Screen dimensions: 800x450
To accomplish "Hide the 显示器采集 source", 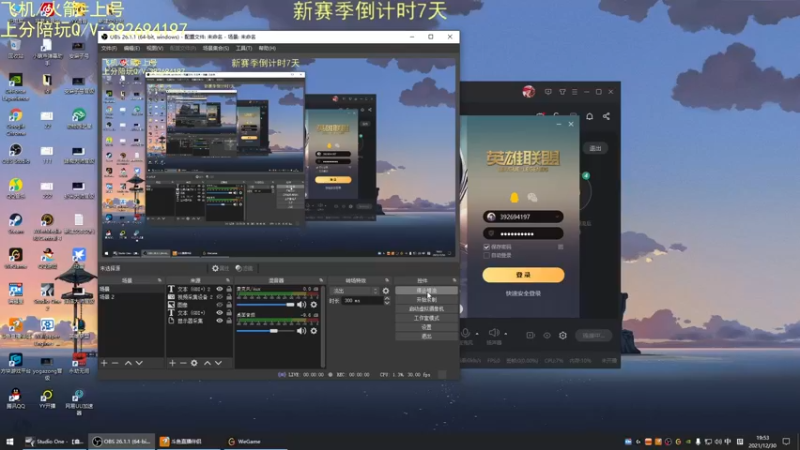I will [x=219, y=321].
